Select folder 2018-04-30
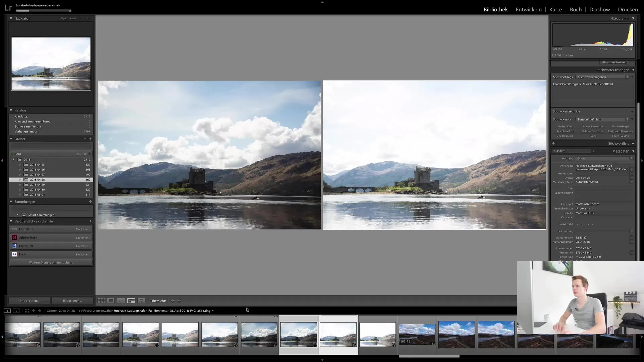Viewport: 644px width, 362px height. point(51,190)
